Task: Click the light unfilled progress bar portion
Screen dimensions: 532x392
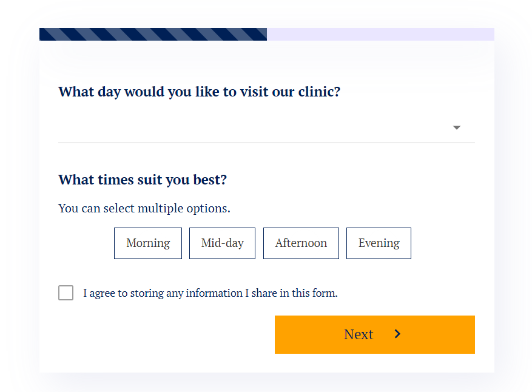Action: (380, 35)
